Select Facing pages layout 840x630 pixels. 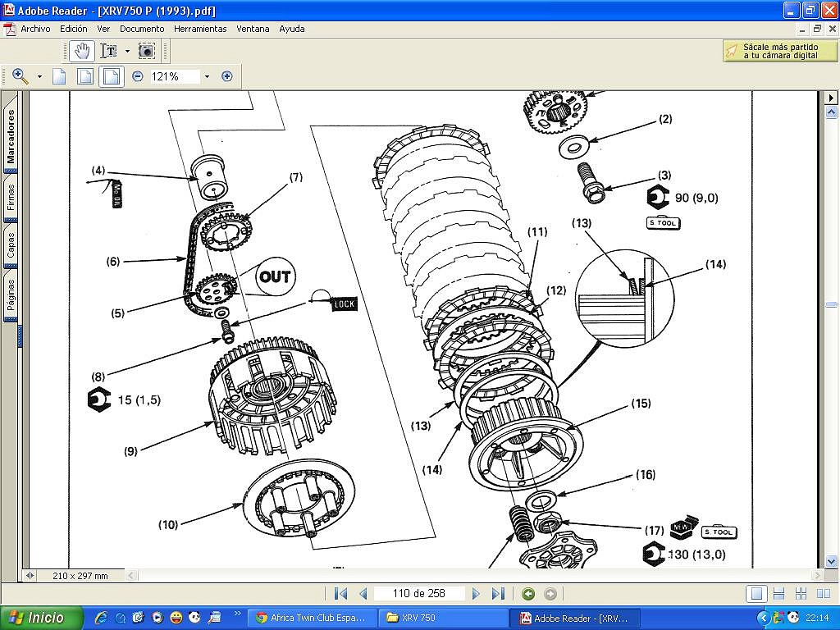pos(824,594)
